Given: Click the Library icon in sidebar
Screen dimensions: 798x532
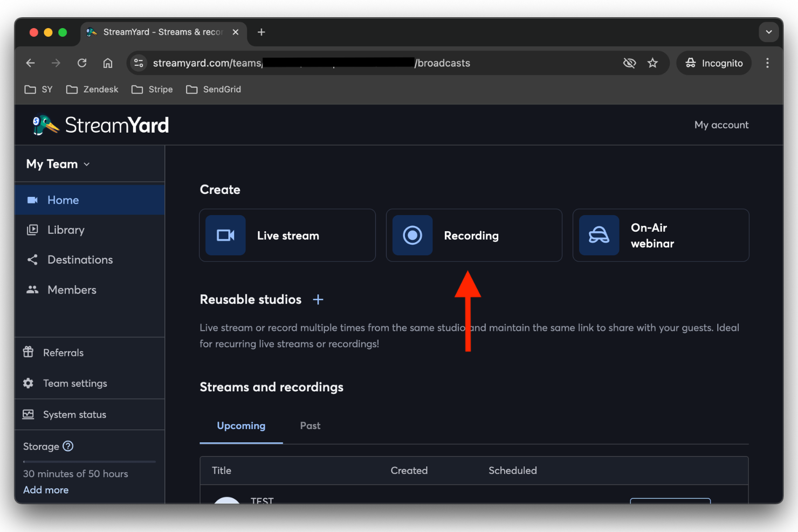Looking at the screenshot, I should tap(32, 230).
